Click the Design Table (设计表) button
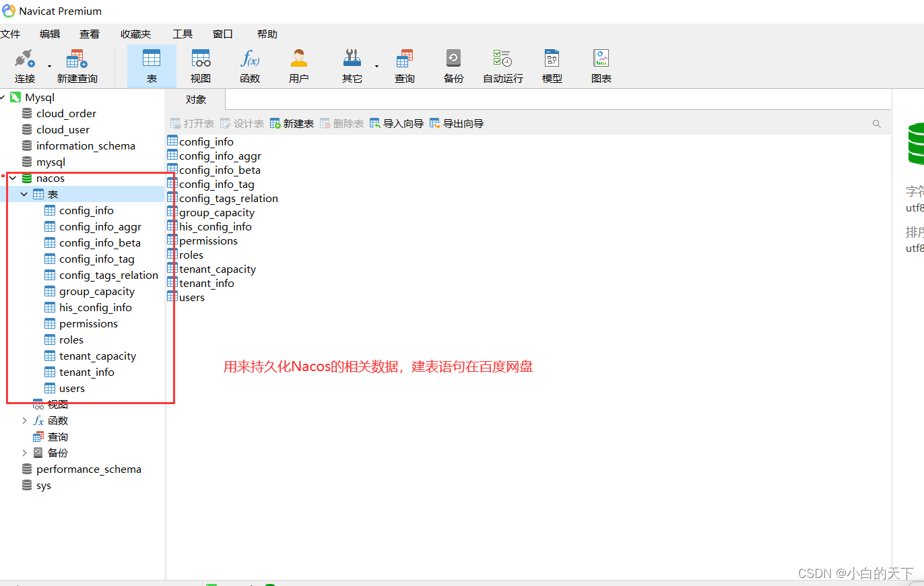Screen dimensions: 924x586 tap(242, 124)
